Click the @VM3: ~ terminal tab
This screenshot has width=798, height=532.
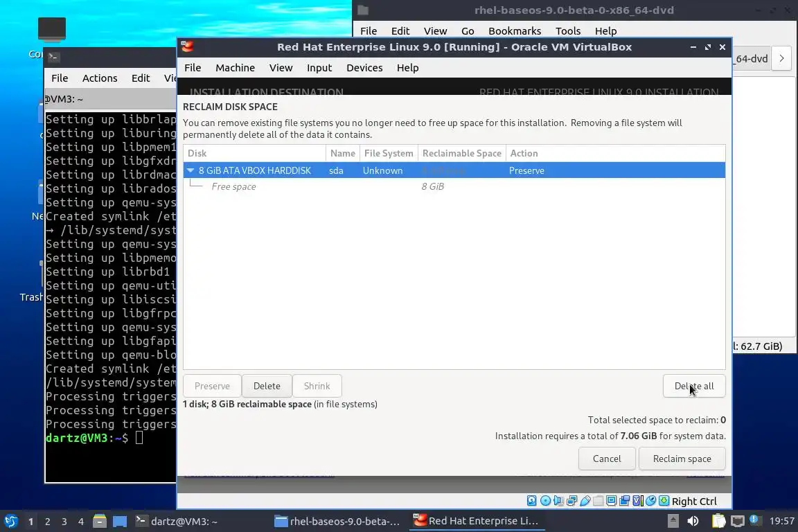(x=109, y=99)
